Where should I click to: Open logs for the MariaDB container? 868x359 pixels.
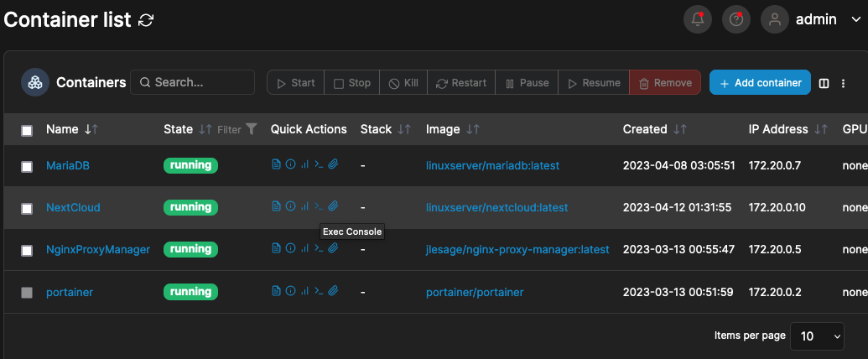point(276,165)
